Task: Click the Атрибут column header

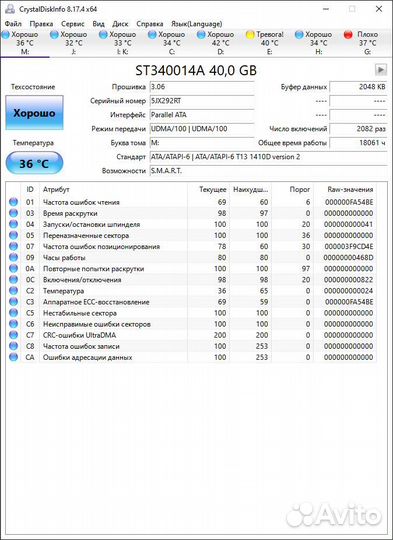Action: click(113, 189)
